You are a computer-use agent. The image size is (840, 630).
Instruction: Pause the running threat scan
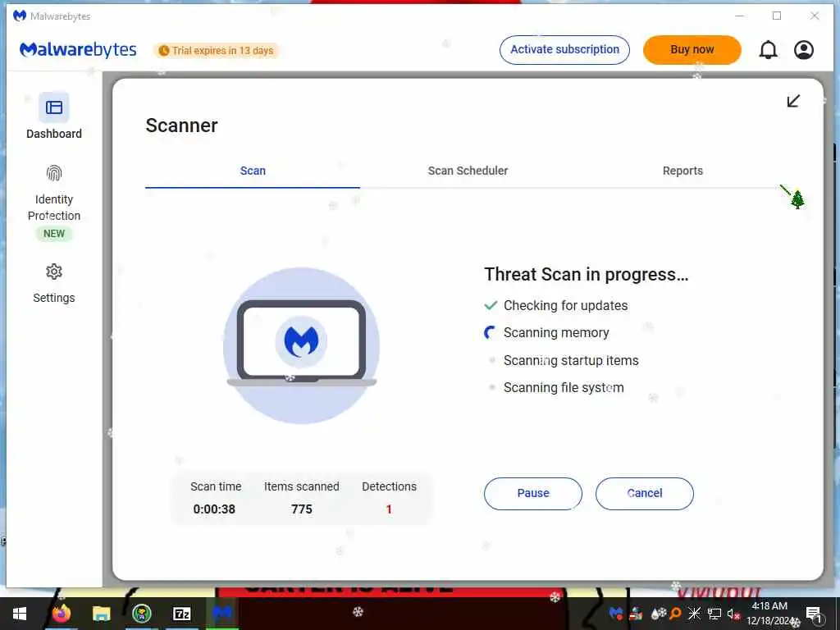(x=533, y=493)
